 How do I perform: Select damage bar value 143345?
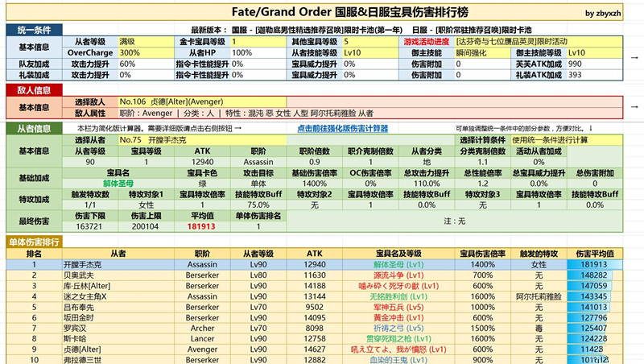[594, 296]
